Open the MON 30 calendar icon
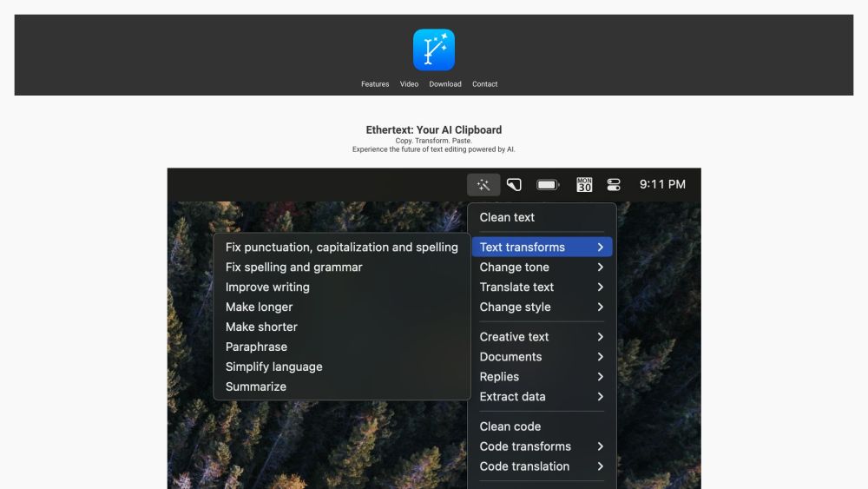This screenshot has height=489, width=868. coord(584,184)
